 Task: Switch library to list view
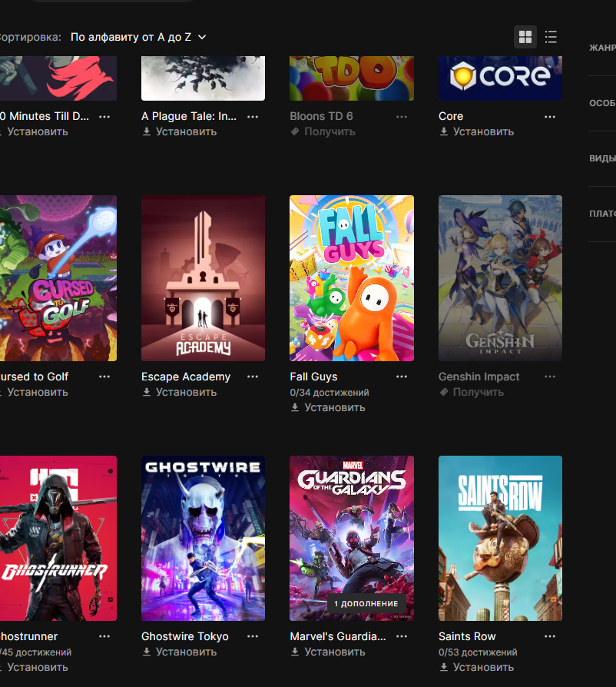551,37
